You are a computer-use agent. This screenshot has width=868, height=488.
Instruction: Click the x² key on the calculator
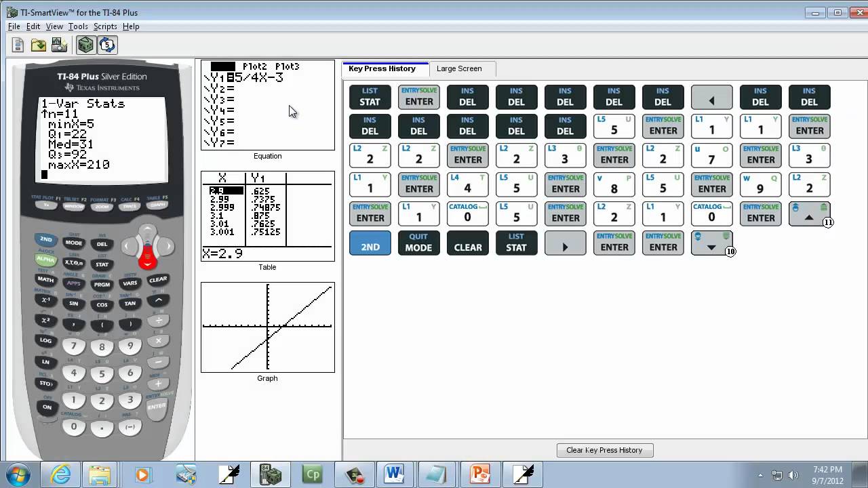coord(45,320)
